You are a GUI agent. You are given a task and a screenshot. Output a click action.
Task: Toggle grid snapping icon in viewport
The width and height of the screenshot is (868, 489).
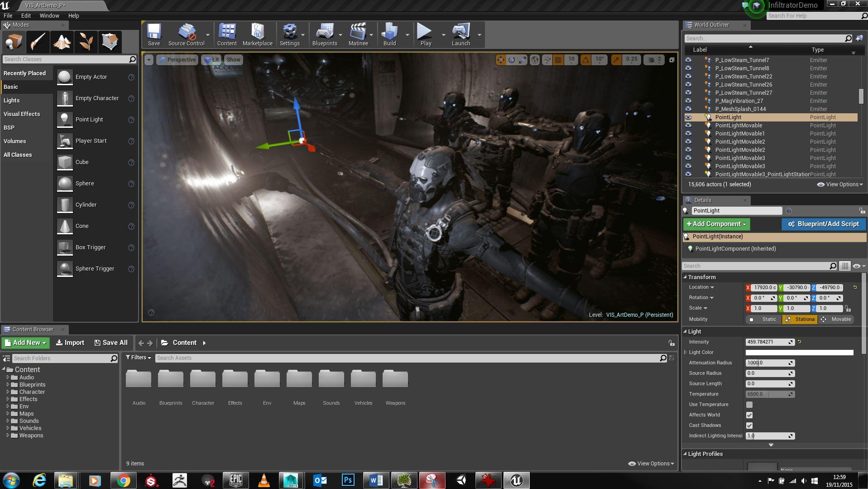click(x=558, y=59)
